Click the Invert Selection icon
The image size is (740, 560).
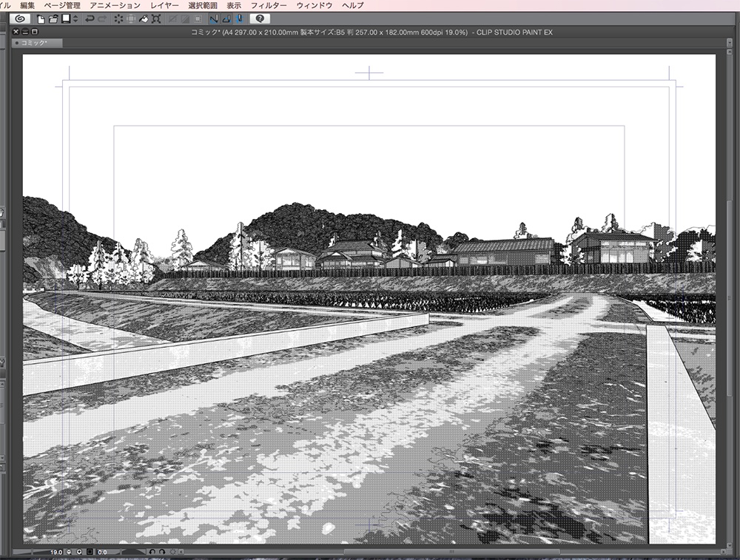click(185, 19)
